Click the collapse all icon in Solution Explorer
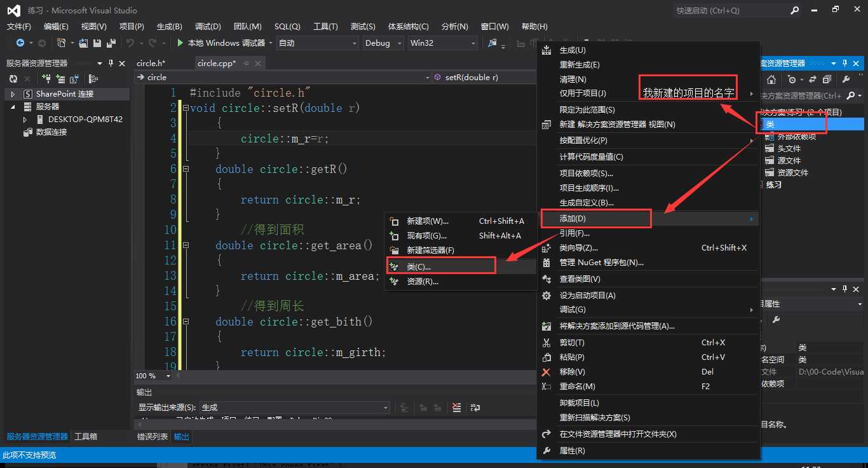 827,79
